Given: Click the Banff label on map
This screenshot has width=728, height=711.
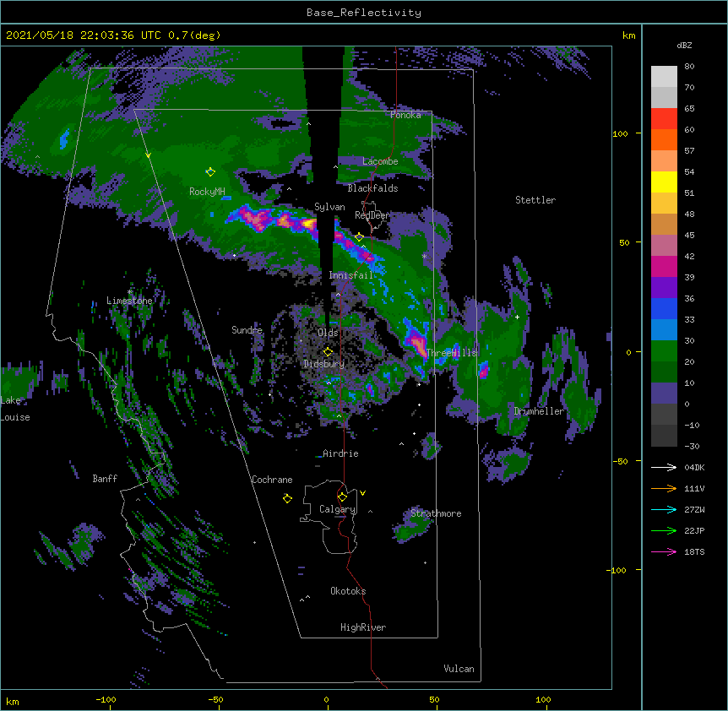Looking at the screenshot, I should (x=105, y=479).
